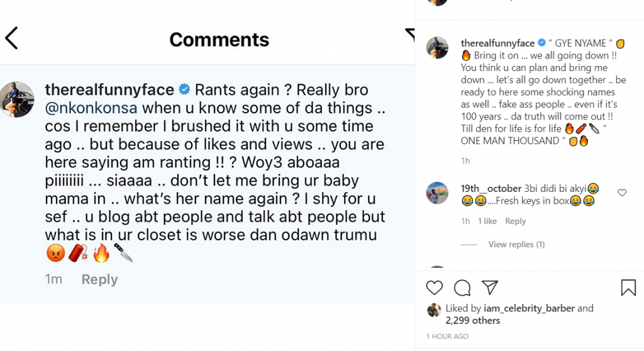Click 19th__october's profile picture
Viewport: 644px width, 351px height.
click(437, 192)
